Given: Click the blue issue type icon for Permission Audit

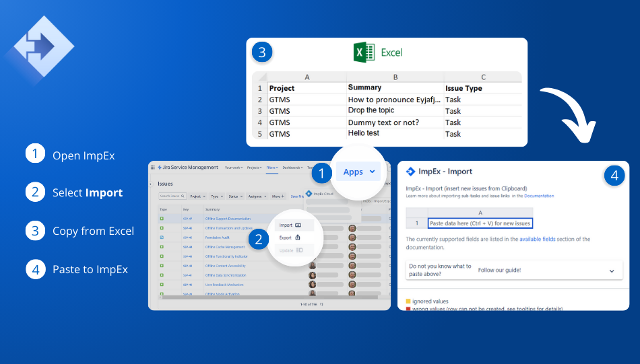Looking at the screenshot, I should [162, 238].
